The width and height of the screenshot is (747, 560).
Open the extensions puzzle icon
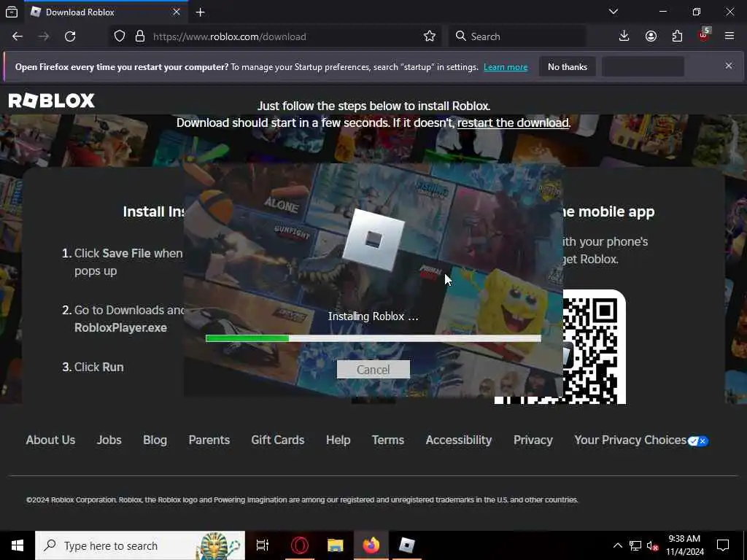(x=677, y=36)
